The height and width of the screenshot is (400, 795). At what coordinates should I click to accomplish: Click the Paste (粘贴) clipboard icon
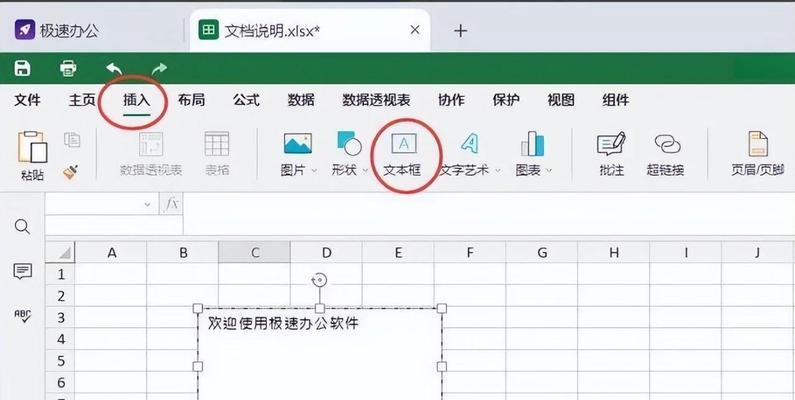tap(32, 147)
